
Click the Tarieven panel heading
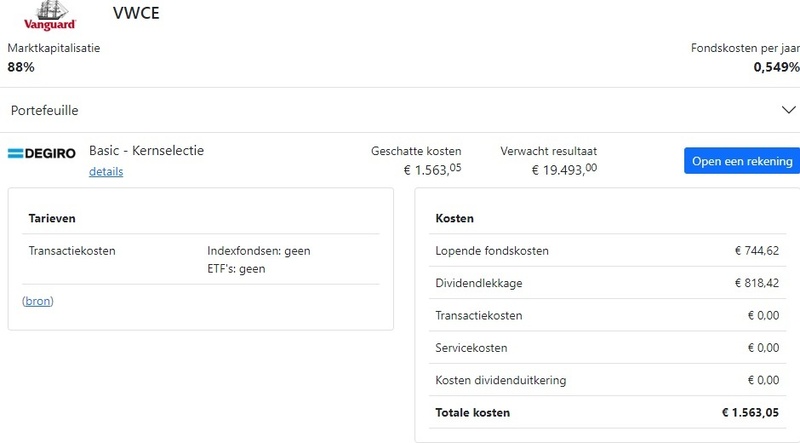52,218
